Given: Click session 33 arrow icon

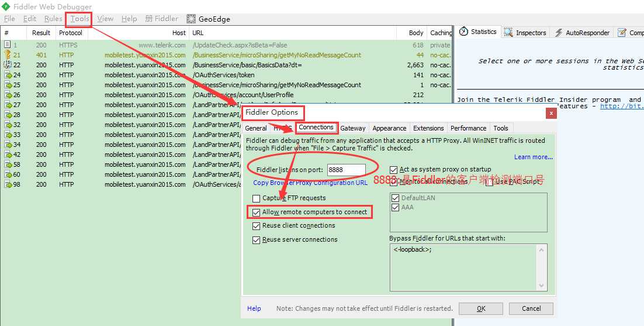Looking at the screenshot, I should [8, 135].
